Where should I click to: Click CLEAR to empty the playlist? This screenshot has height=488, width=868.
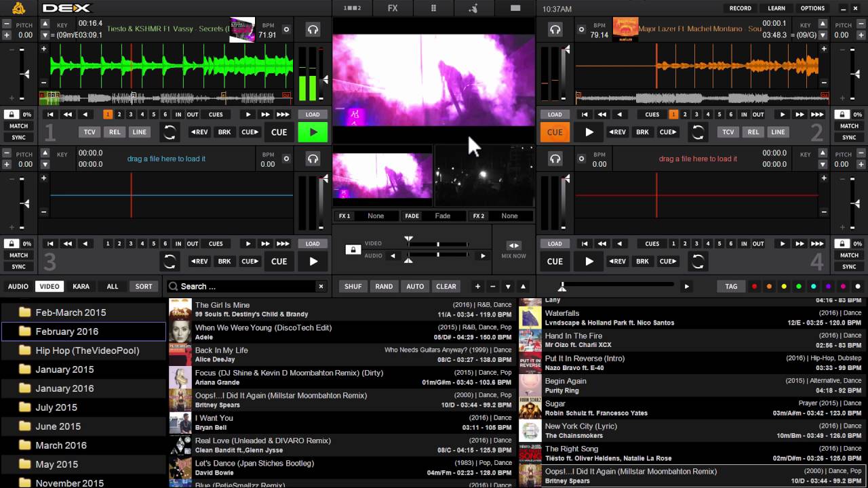(x=446, y=287)
